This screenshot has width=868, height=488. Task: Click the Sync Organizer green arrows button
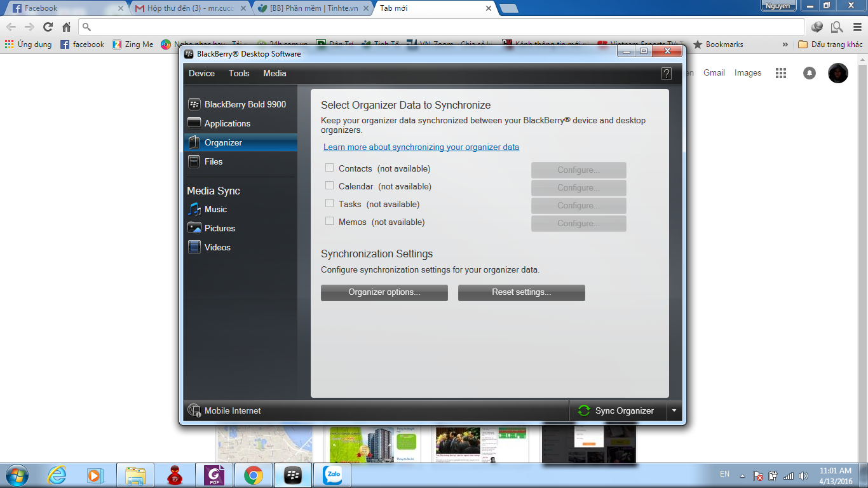618,410
